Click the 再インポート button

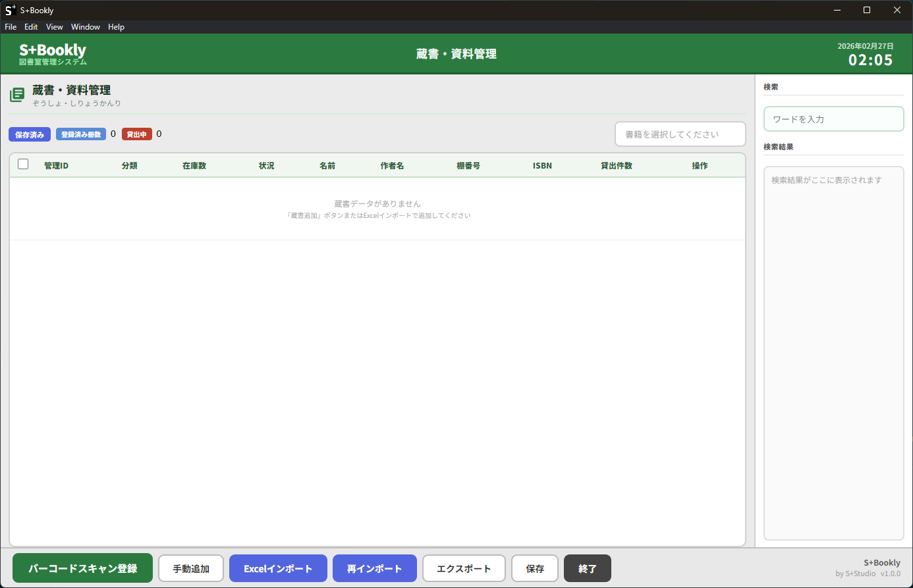coord(374,568)
